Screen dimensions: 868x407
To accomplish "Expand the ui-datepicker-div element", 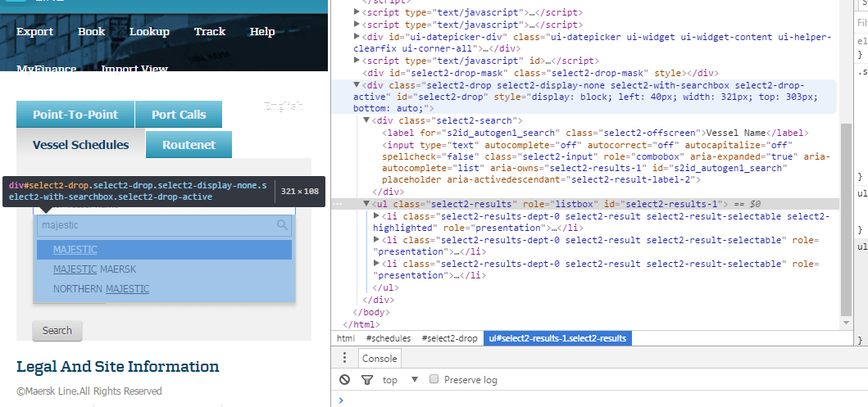I will point(357,37).
